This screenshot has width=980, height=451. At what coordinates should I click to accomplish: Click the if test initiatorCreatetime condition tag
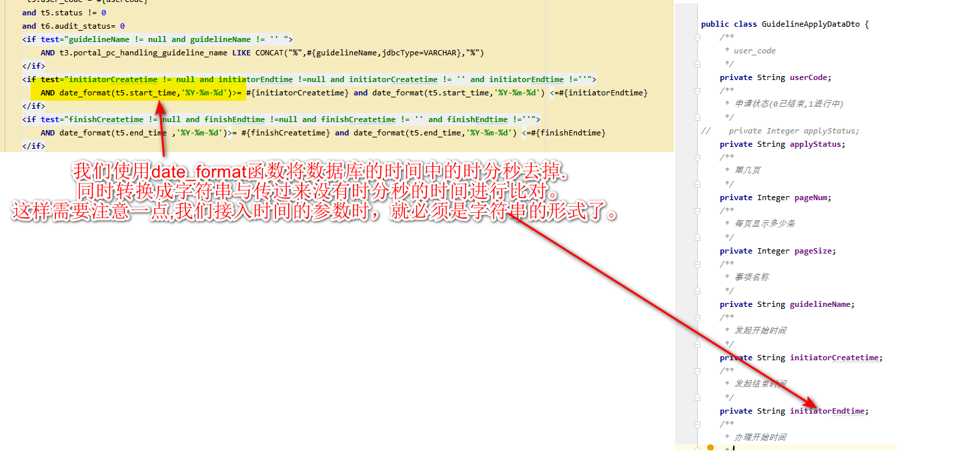coord(310,79)
